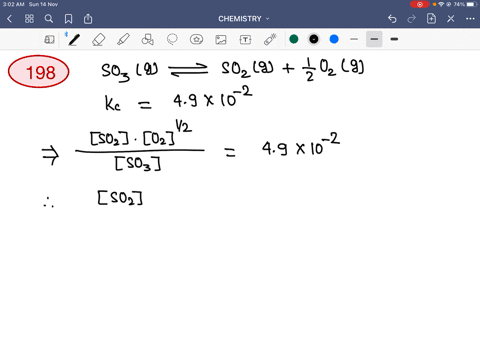Image resolution: width=480 pixels, height=360 pixels.
Task: Select the Laser pointer tool
Action: (x=270, y=40)
